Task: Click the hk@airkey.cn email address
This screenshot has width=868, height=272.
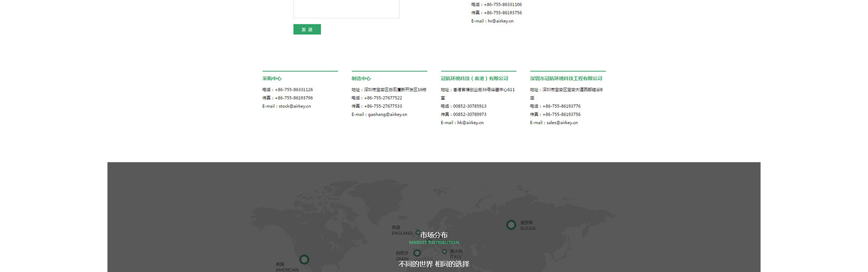Action: tap(470, 123)
